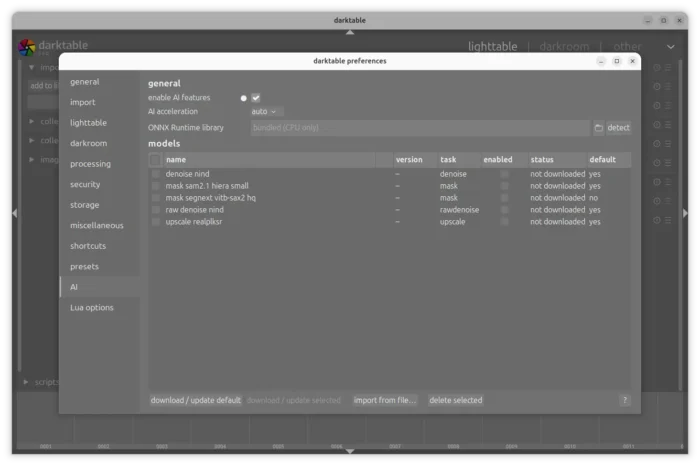Expand the scripts module in main window
Image resolution: width=700 pixels, height=466 pixels.
click(x=26, y=382)
